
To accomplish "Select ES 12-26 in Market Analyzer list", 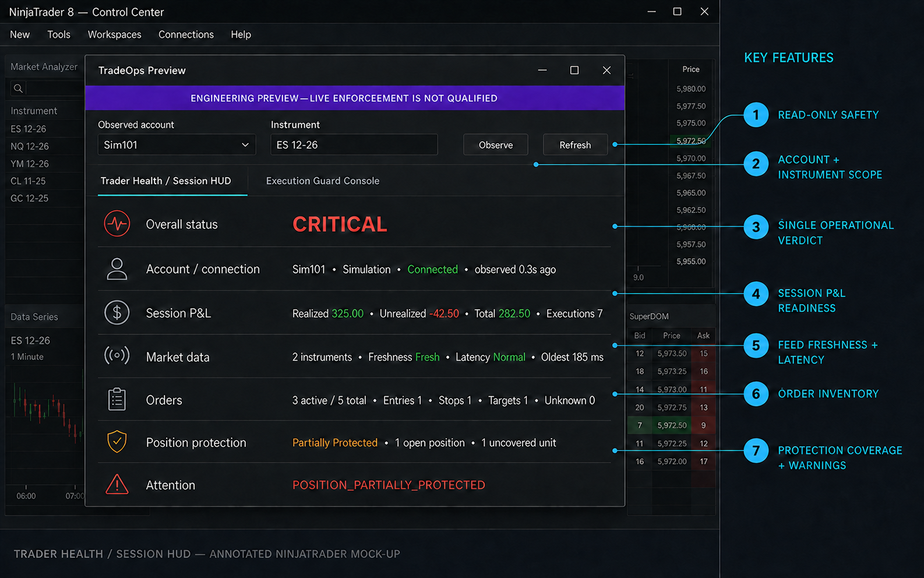I will (x=29, y=129).
